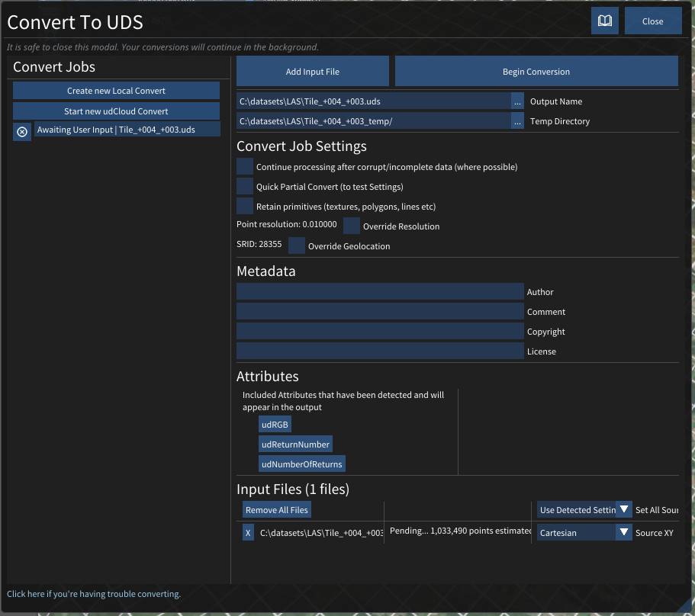Click Add Input File button

pyautogui.click(x=313, y=72)
